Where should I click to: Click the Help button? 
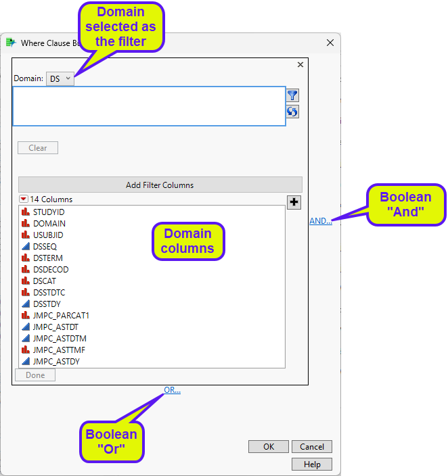[x=312, y=465]
